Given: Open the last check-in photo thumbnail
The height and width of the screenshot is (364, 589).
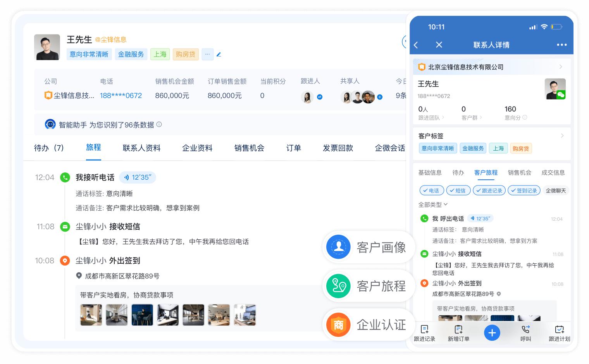Looking at the screenshot, I should (x=245, y=314).
